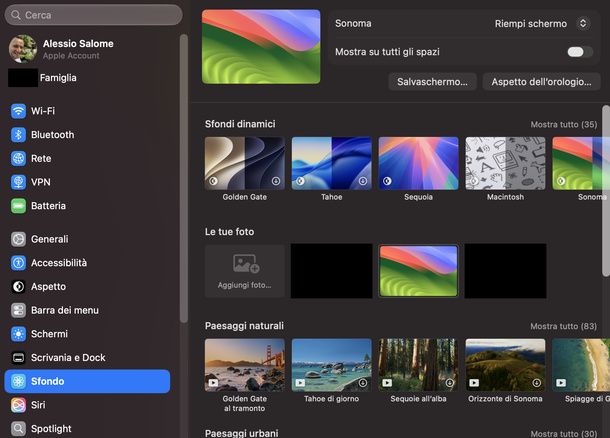Click the Accessibilità icon
Viewport: 610px width, 438px height.
18,263
